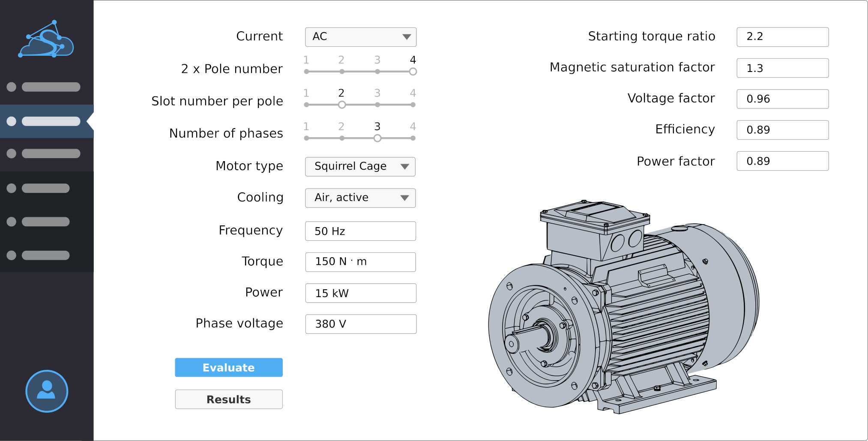Click the Starting torque ratio field
Screen dimensions: 868x441
(782, 37)
